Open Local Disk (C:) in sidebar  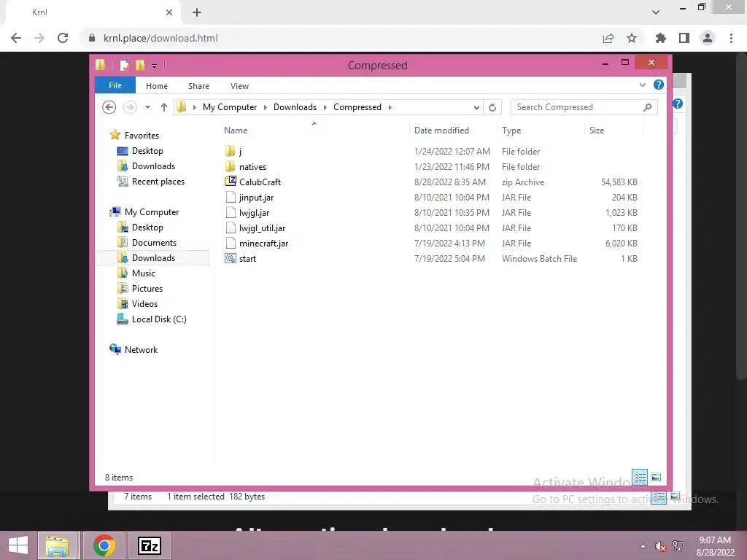[x=158, y=319]
